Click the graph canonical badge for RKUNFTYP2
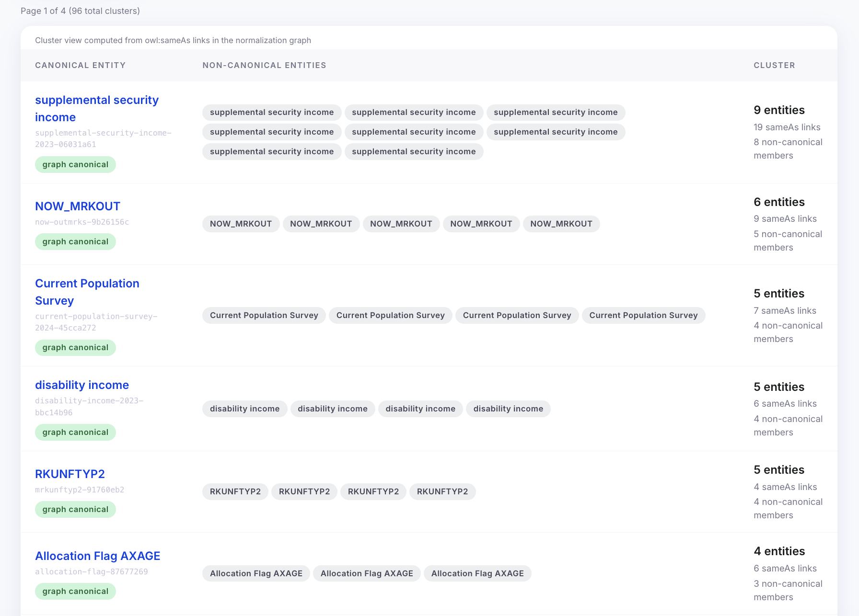The height and width of the screenshot is (616, 859). [x=75, y=509]
